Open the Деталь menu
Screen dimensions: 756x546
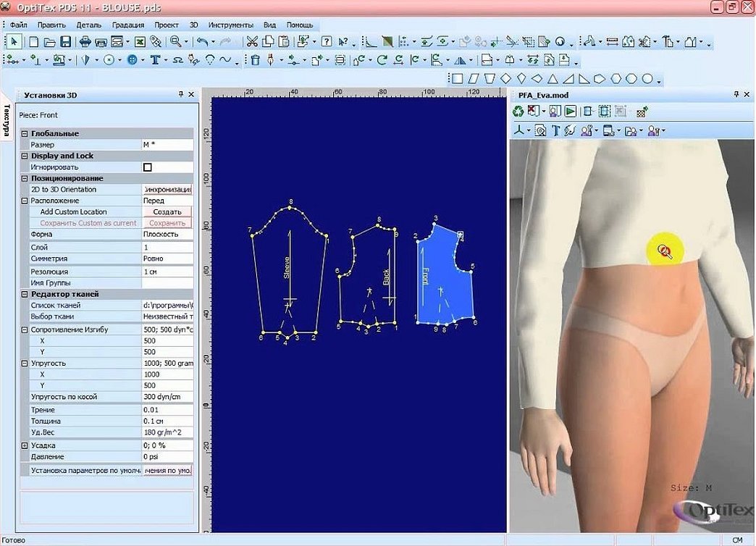[x=89, y=25]
